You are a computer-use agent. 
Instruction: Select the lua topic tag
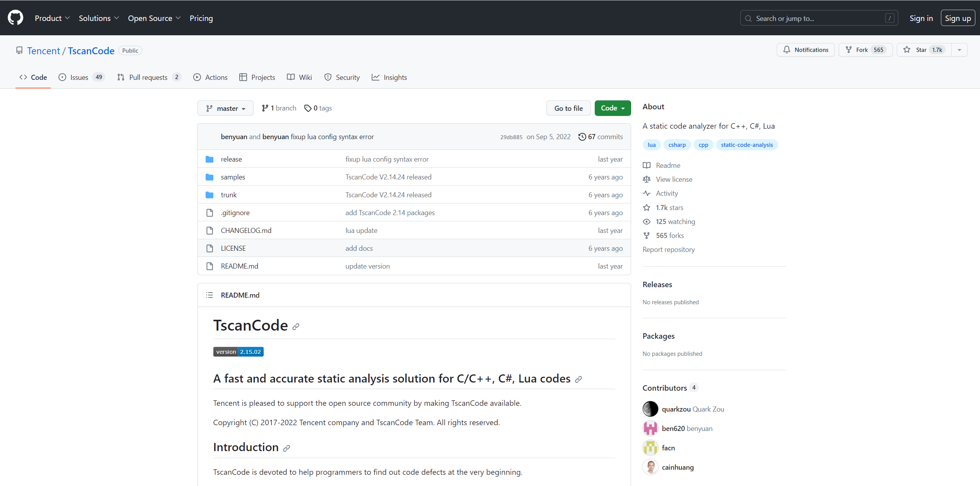click(652, 145)
